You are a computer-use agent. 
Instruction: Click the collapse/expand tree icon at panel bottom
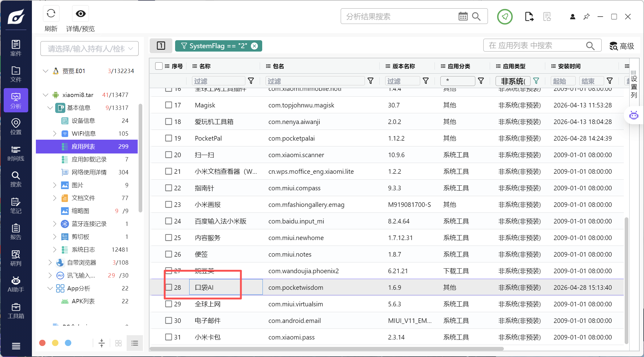[102, 343]
